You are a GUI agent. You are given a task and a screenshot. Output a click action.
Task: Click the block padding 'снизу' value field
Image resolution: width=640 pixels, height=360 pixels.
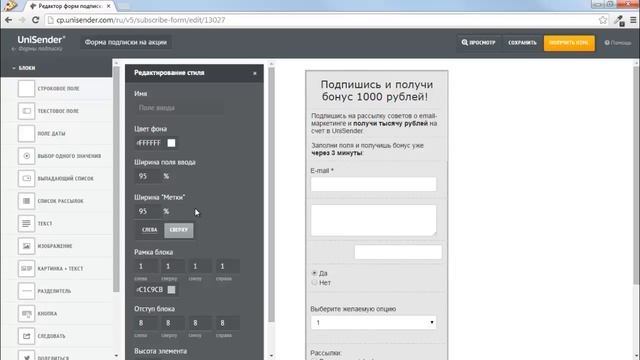(x=200, y=323)
